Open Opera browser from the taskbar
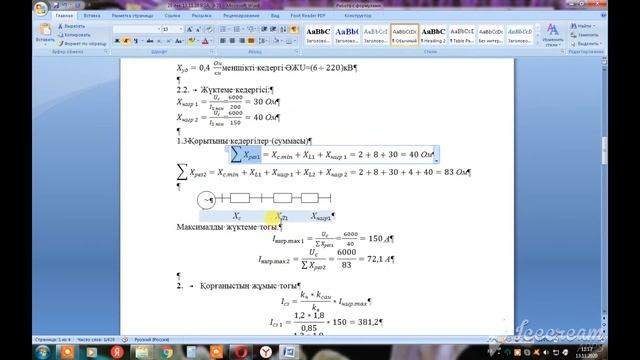Screen dimensions: 640x360 click(241, 352)
